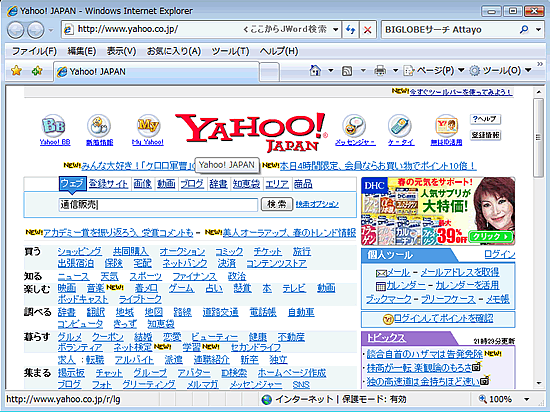The image size is (550, 412).
Task: Open the Yahoo! BB icon
Action: [53, 126]
